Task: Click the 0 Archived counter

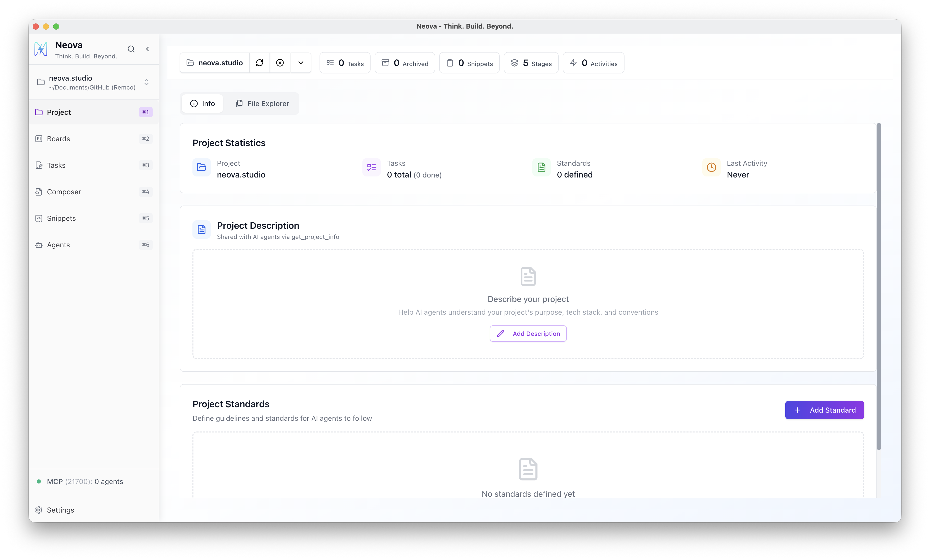Action: 405,62
